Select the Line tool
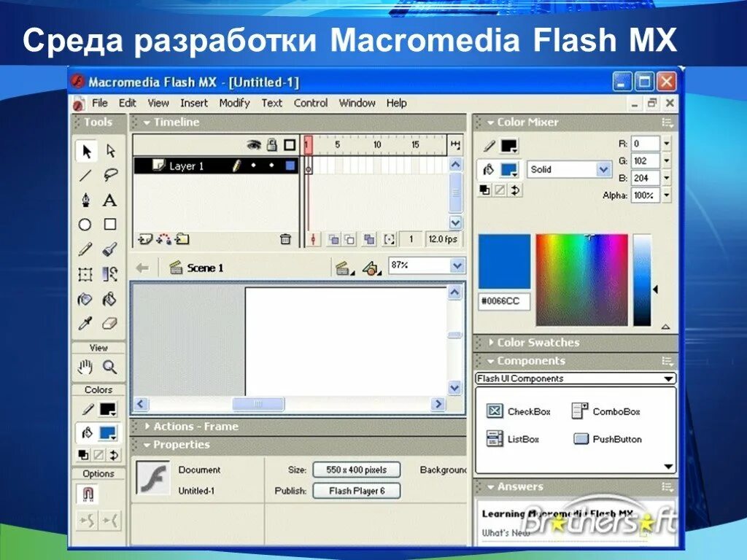This screenshot has width=747, height=560. tap(86, 175)
